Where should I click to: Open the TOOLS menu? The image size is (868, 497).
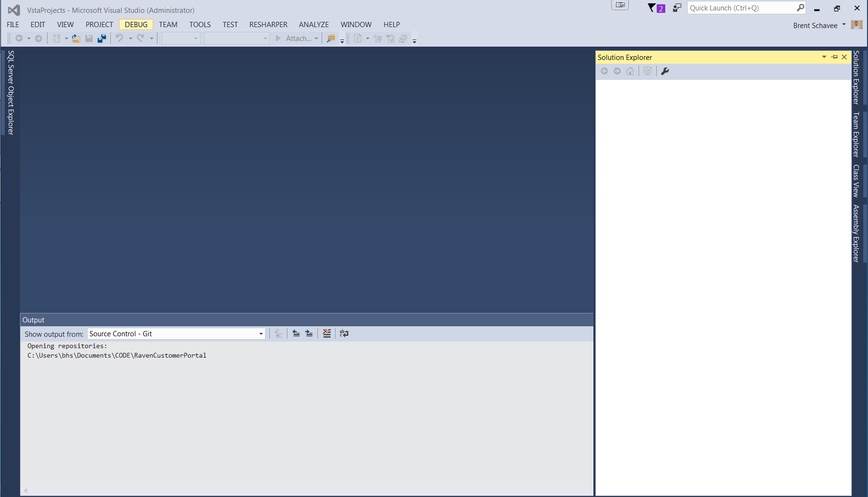pyautogui.click(x=200, y=25)
